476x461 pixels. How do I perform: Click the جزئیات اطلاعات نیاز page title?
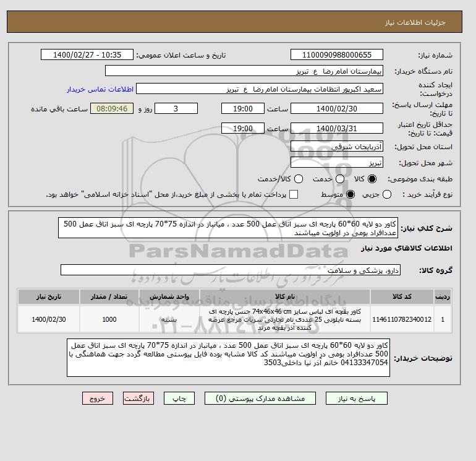tap(415, 22)
